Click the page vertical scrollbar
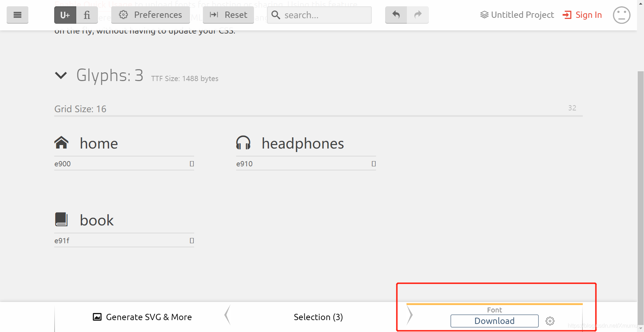Image resolution: width=644 pixels, height=332 pixels. coord(641,197)
